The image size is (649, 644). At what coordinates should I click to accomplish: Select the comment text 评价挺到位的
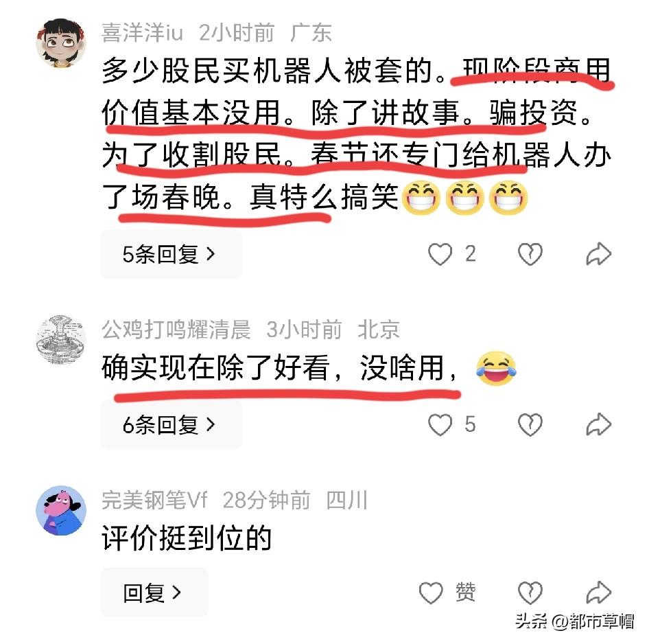(187, 539)
